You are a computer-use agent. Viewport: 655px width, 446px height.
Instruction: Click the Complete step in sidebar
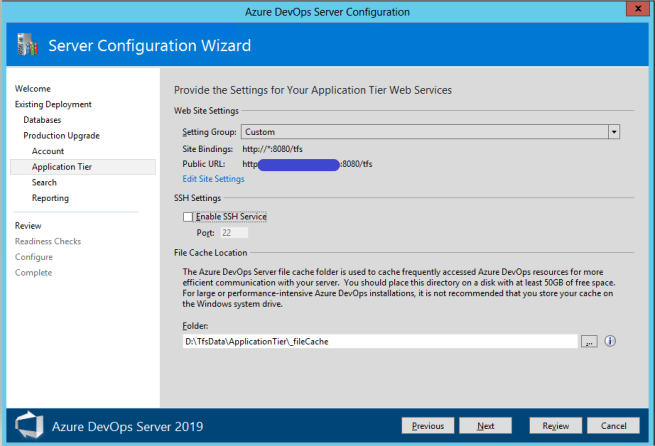pyautogui.click(x=33, y=273)
